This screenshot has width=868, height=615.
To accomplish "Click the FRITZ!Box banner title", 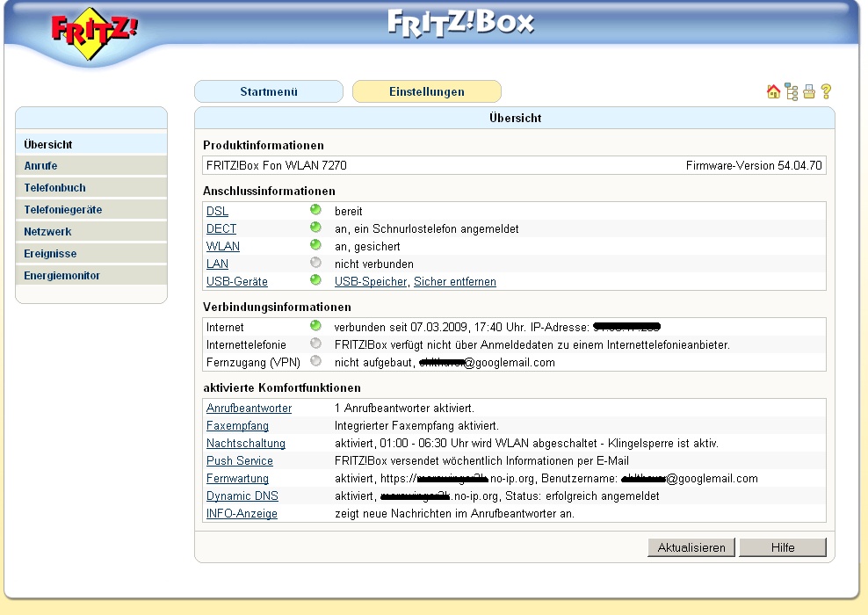I will 460,23.
